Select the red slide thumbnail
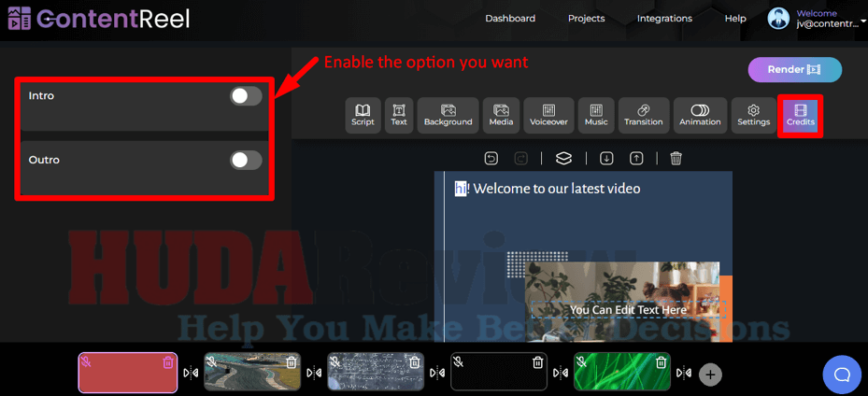This screenshot has height=396, width=868. (x=128, y=373)
